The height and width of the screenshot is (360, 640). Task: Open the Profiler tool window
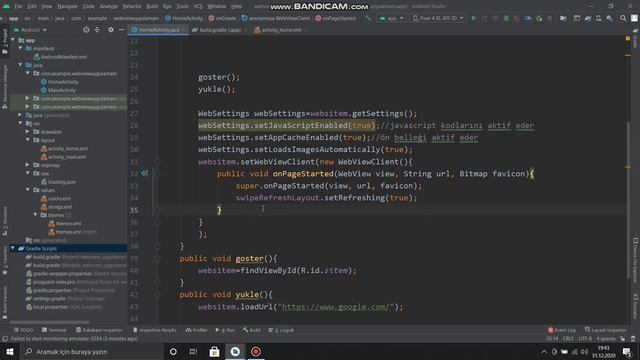pos(196,330)
